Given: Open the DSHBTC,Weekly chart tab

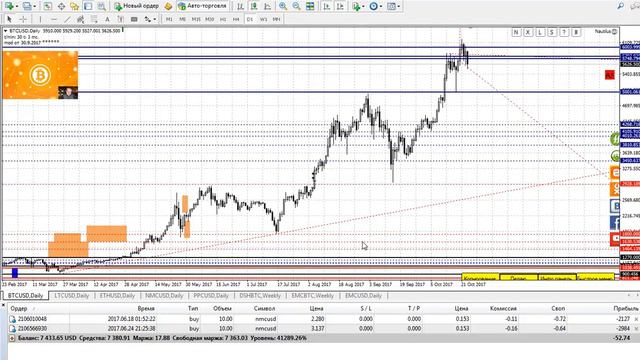Looking at the screenshot, I should (x=260, y=295).
